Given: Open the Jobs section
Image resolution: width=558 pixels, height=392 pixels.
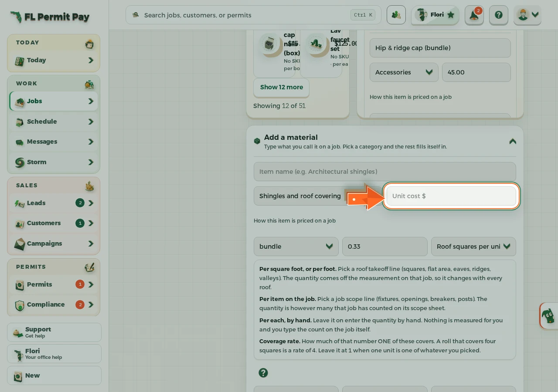Looking at the screenshot, I should (x=54, y=101).
